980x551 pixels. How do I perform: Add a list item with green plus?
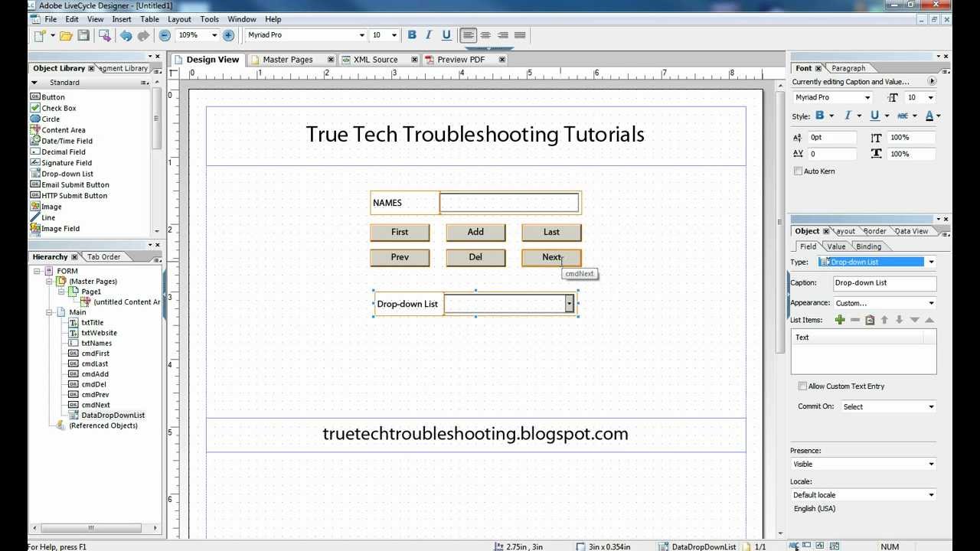(x=840, y=320)
